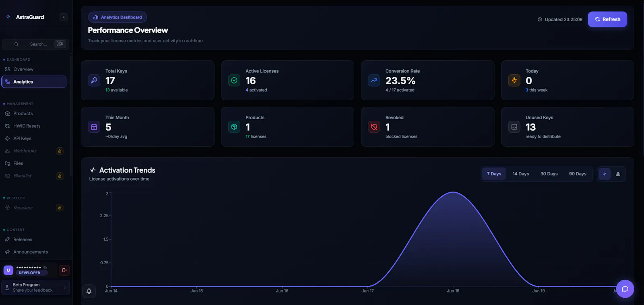Click the Active Licenses checkmark icon
The image size is (644, 305).
click(x=234, y=80)
